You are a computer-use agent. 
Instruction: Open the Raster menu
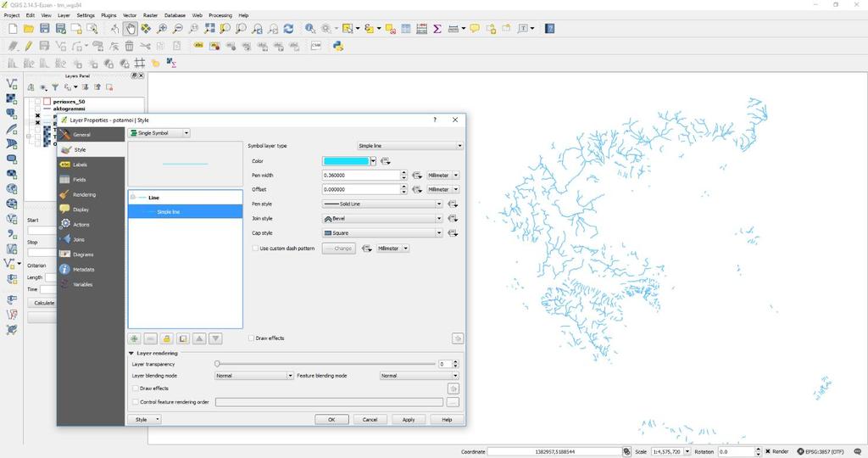click(x=150, y=15)
